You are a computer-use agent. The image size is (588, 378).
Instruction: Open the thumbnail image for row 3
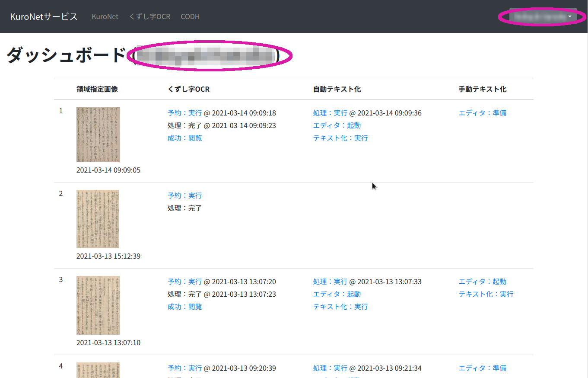pyautogui.click(x=98, y=305)
